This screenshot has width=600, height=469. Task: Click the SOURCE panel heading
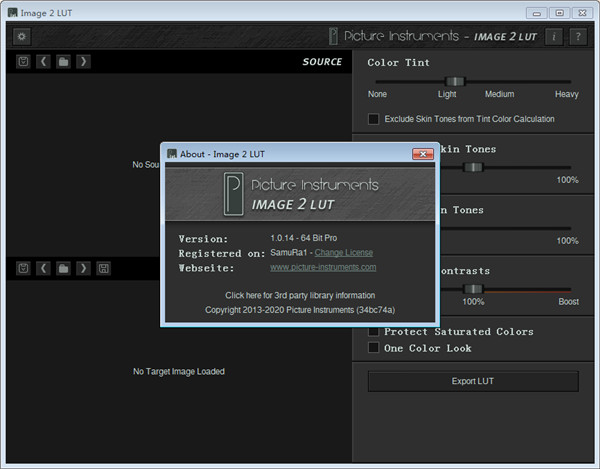pos(322,62)
